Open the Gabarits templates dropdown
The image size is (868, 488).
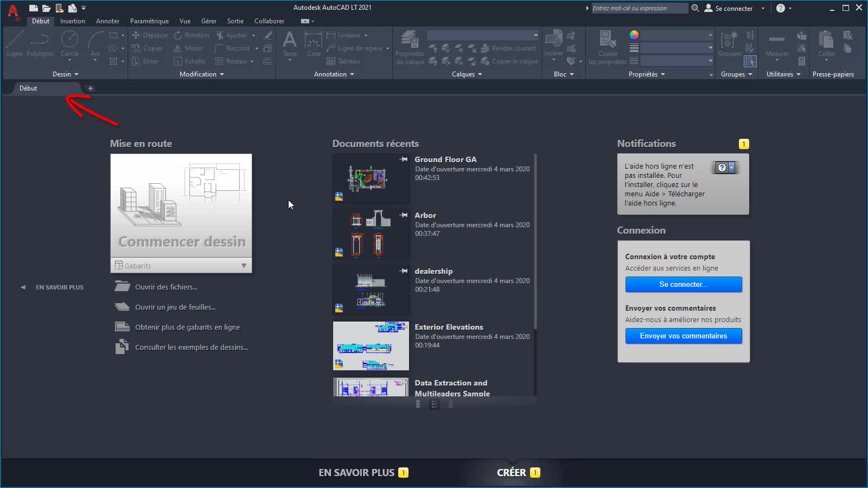[181, 266]
